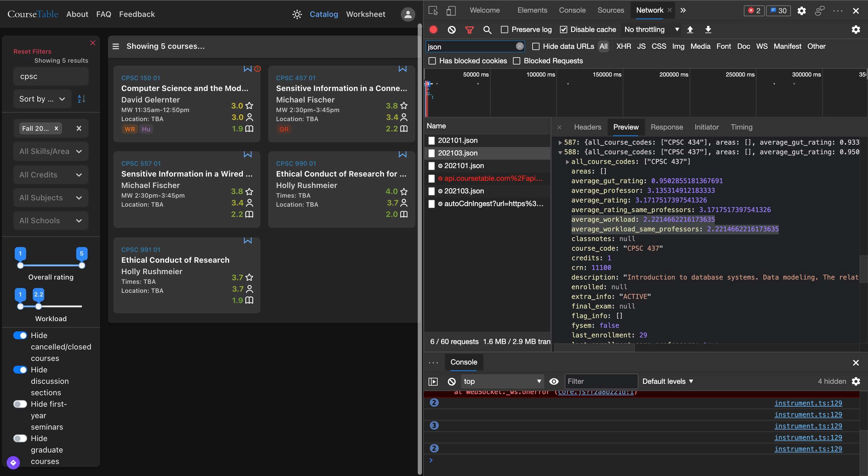
Task: Close the filters panel with red X
Action: [x=93, y=43]
